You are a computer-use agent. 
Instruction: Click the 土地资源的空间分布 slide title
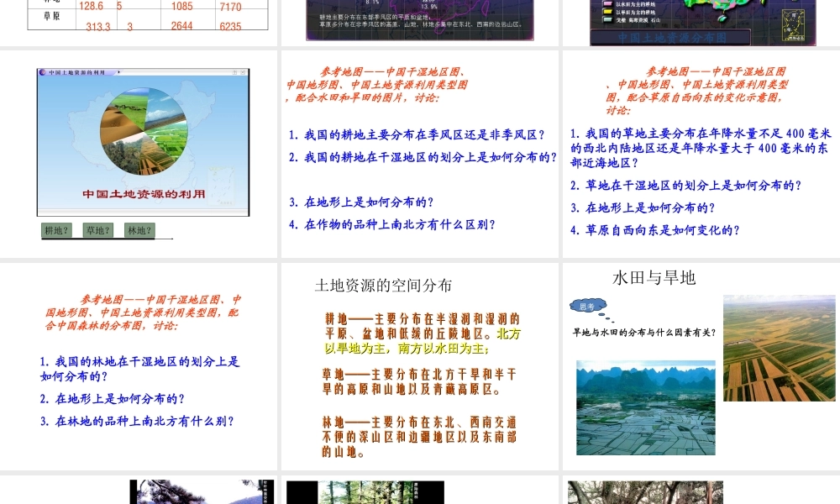click(384, 286)
